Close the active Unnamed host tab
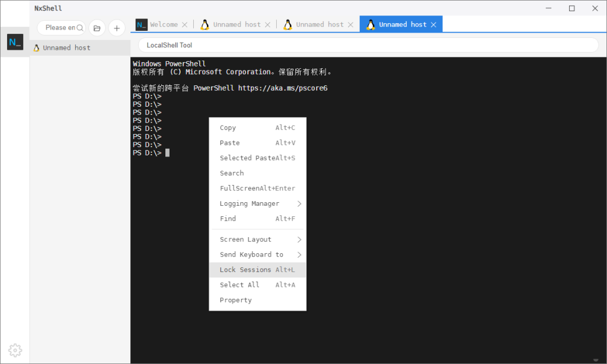Image resolution: width=607 pixels, height=364 pixels. click(433, 25)
